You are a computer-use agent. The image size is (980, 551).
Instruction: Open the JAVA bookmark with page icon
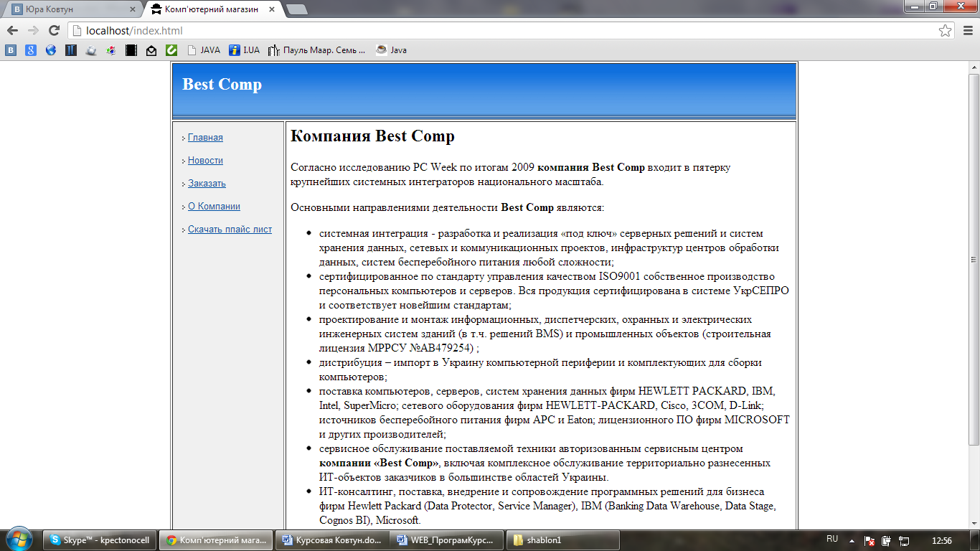point(204,50)
